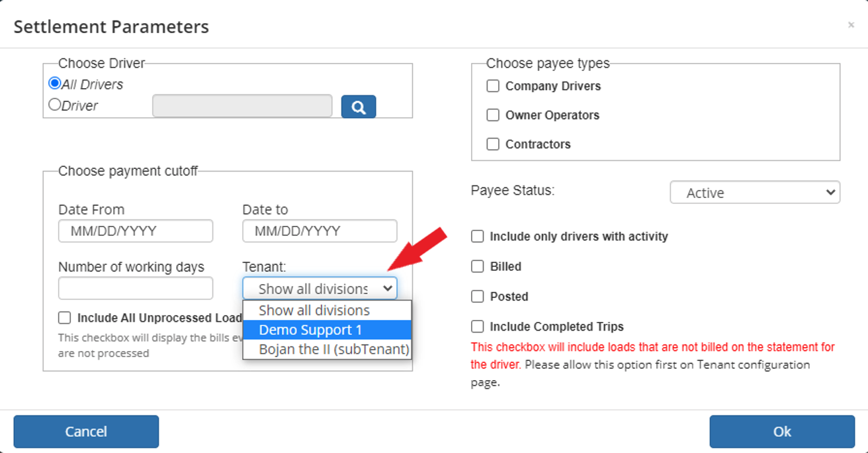The width and height of the screenshot is (868, 453).
Task: Focus the Date From input field
Action: pyautogui.click(x=136, y=231)
